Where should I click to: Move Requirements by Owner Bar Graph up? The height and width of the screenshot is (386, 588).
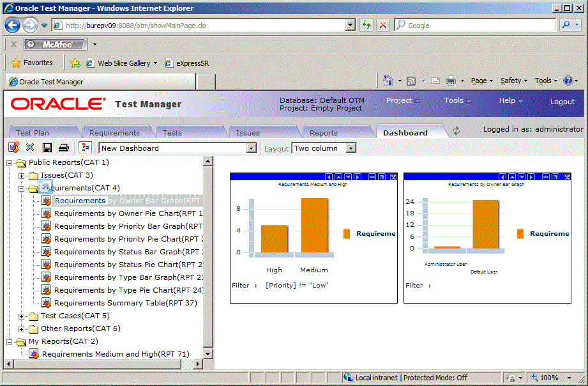tap(512, 177)
